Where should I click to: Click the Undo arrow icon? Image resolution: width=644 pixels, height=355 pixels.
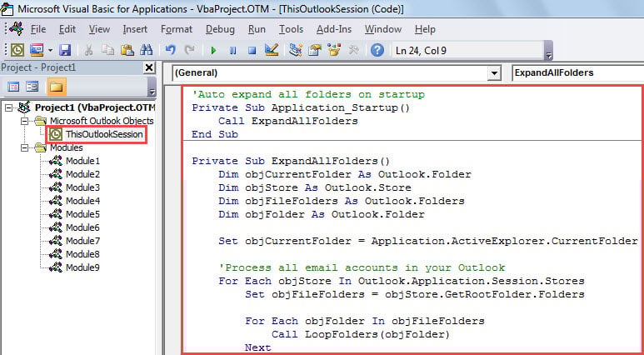point(171,51)
